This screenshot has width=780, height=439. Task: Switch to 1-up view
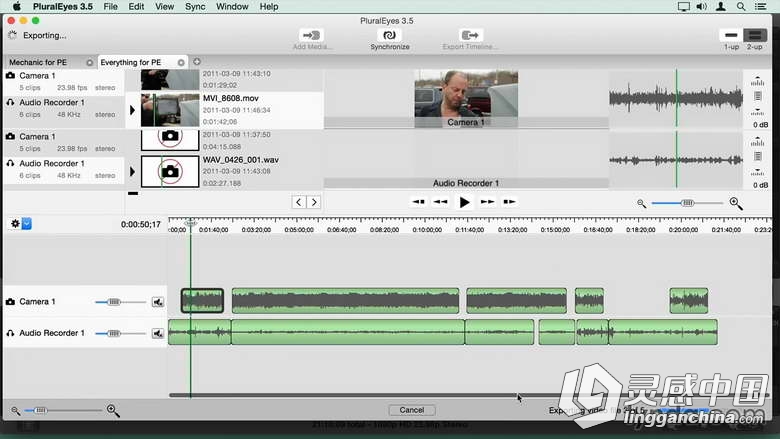click(x=731, y=35)
